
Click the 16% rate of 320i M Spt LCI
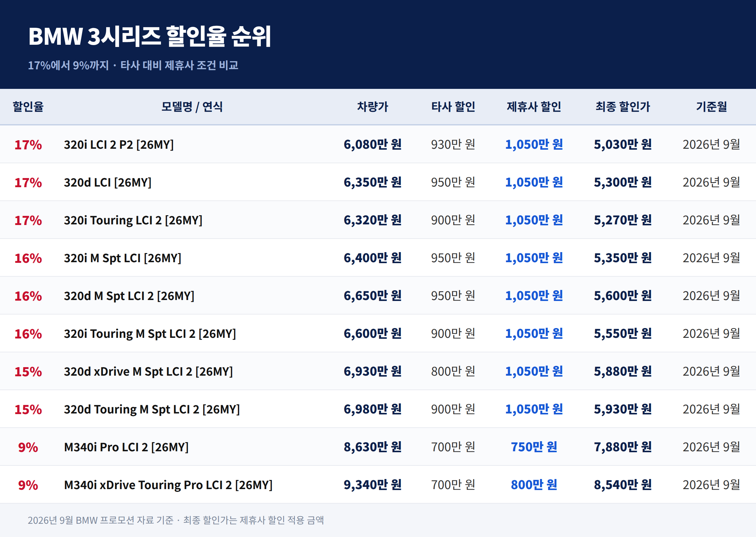tap(28, 258)
